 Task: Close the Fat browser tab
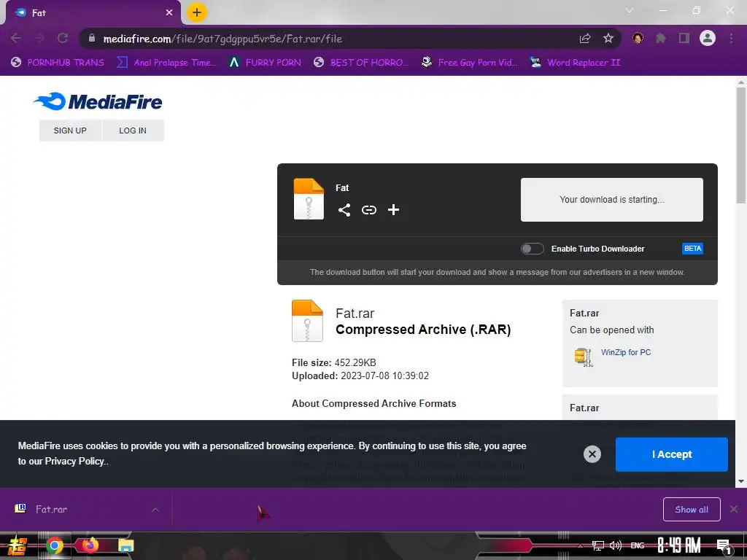tap(169, 13)
